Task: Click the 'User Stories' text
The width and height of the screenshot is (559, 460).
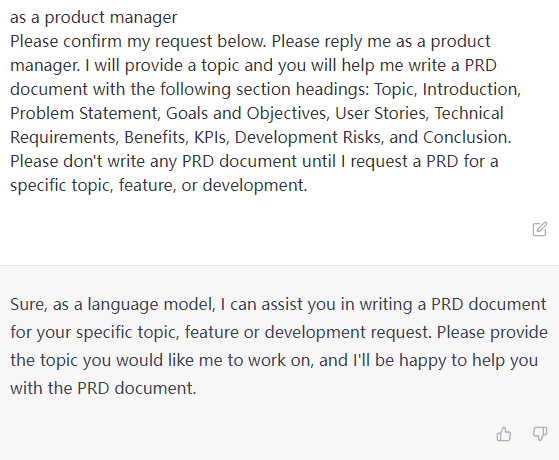Action: [x=382, y=113]
